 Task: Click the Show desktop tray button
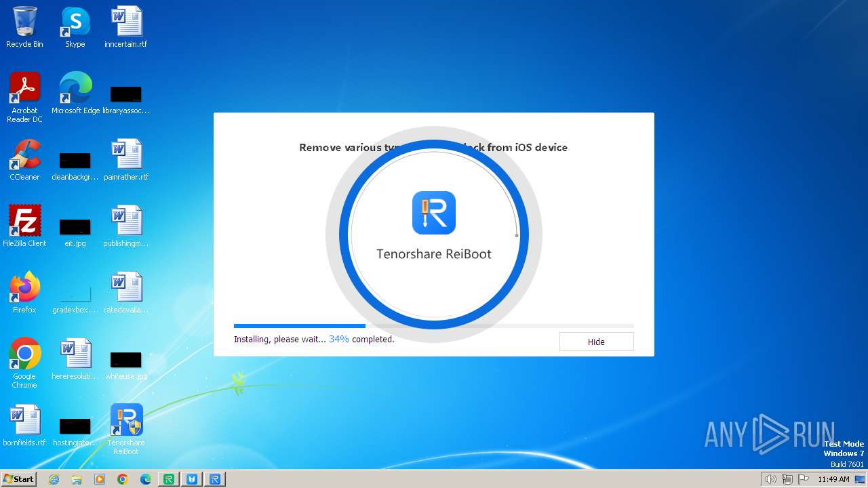coord(861,479)
